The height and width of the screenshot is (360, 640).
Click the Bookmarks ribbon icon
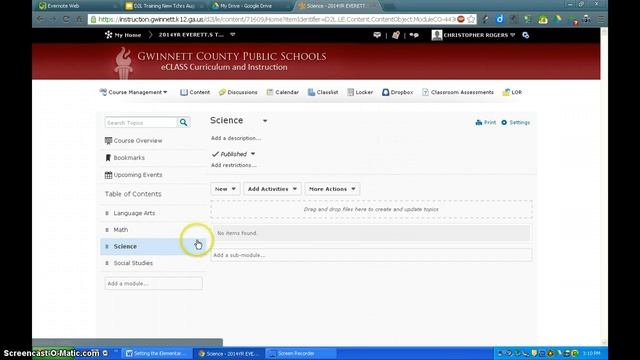click(108, 158)
